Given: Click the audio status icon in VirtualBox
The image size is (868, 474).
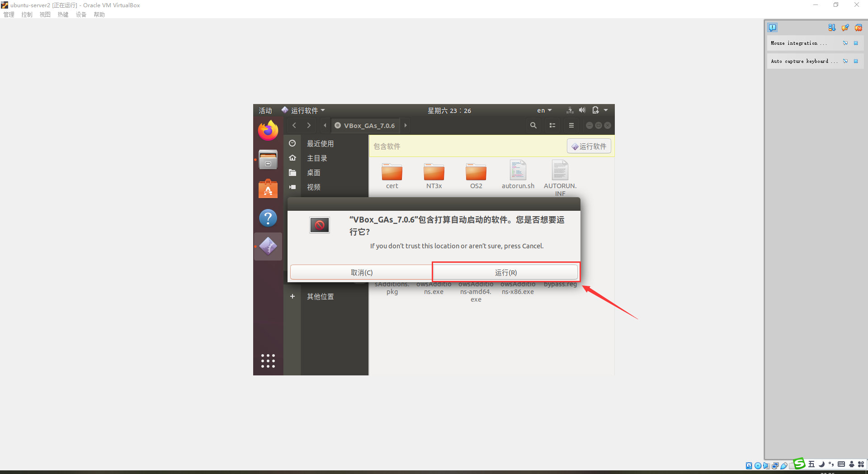Looking at the screenshot, I should tap(766, 465).
